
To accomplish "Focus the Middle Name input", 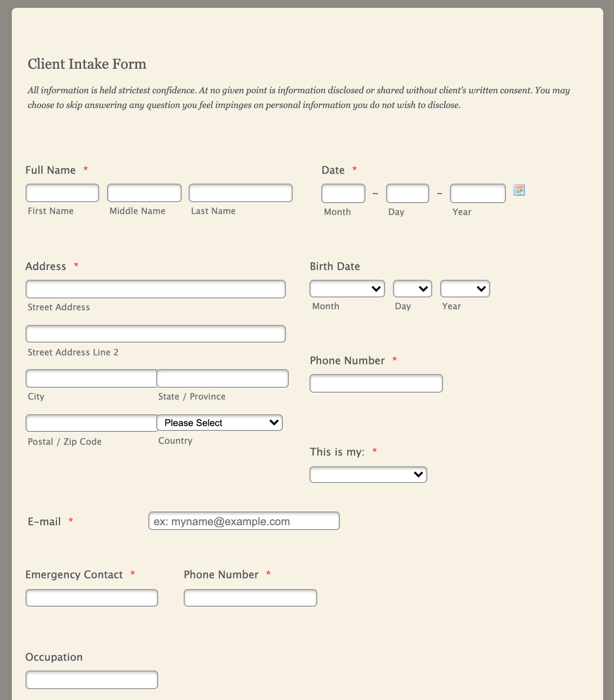I will coord(144,193).
